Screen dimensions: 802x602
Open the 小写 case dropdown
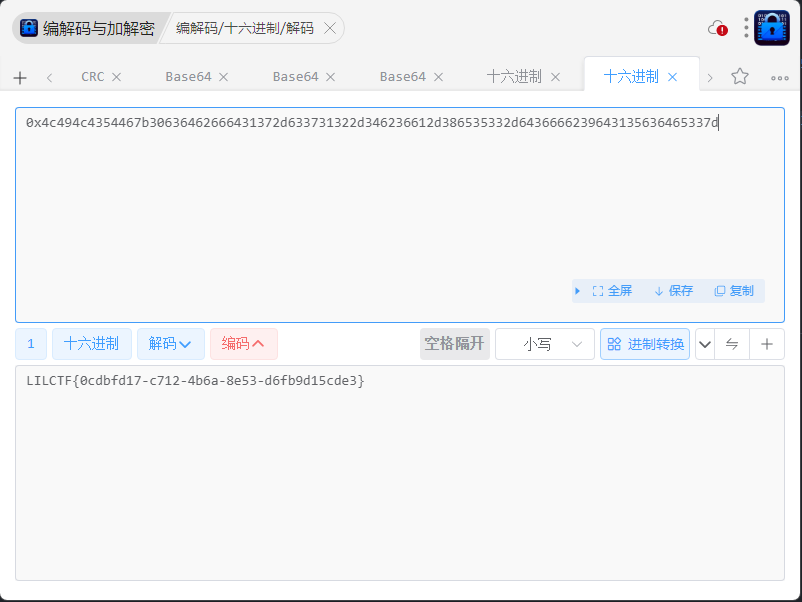pos(545,344)
